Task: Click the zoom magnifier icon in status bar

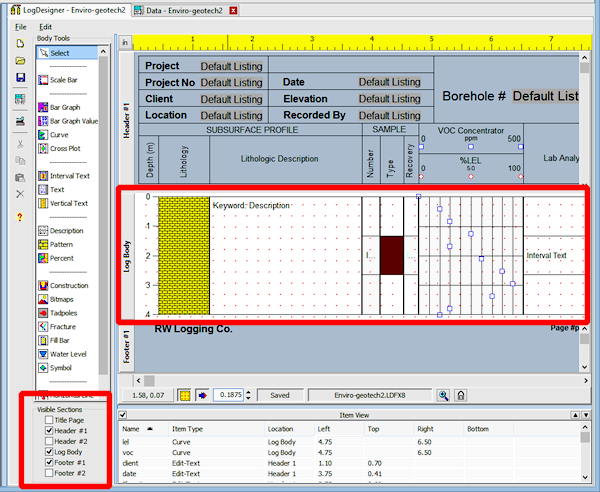Action: click(x=444, y=395)
